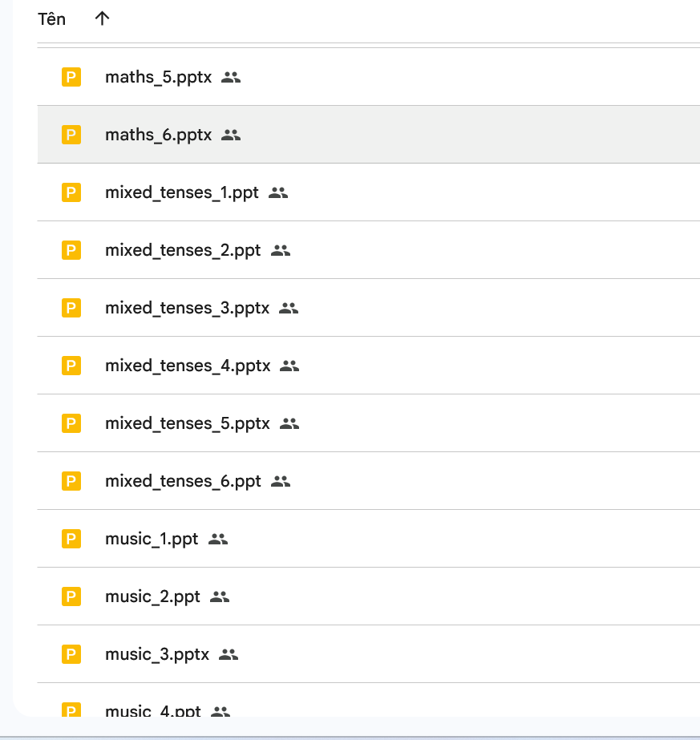Click the music_2.ppt file name

(x=152, y=596)
